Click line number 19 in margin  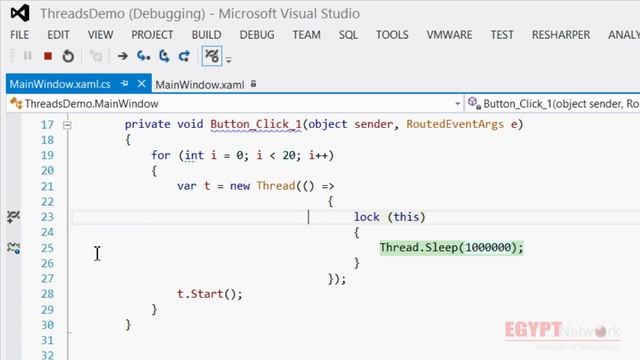[x=47, y=156]
